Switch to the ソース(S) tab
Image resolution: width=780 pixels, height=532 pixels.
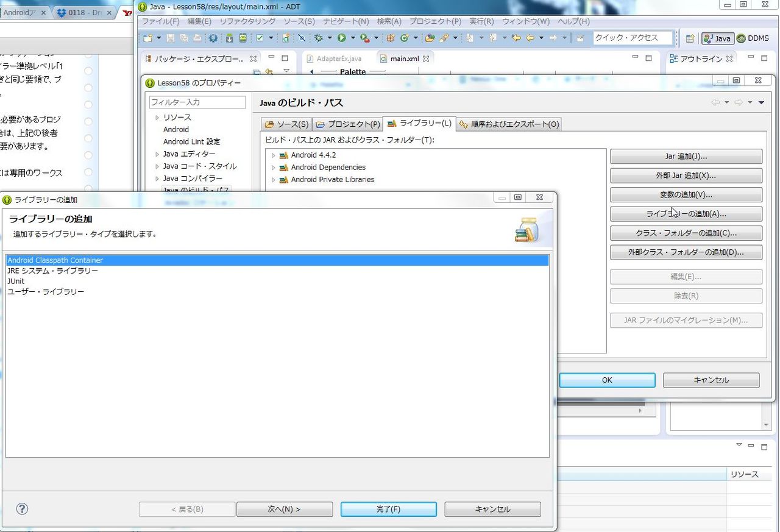point(286,124)
